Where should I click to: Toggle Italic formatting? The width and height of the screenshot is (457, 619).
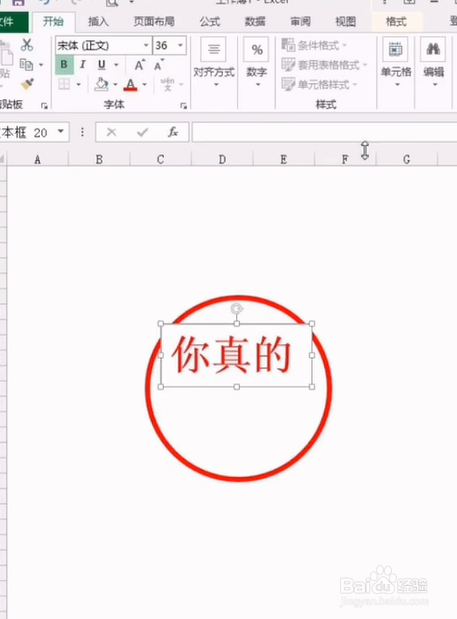pos(82,65)
